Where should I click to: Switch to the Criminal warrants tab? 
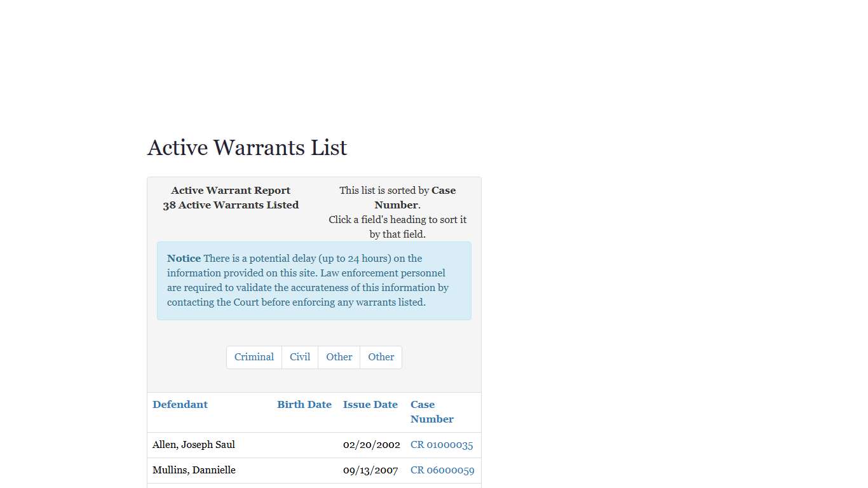click(254, 357)
